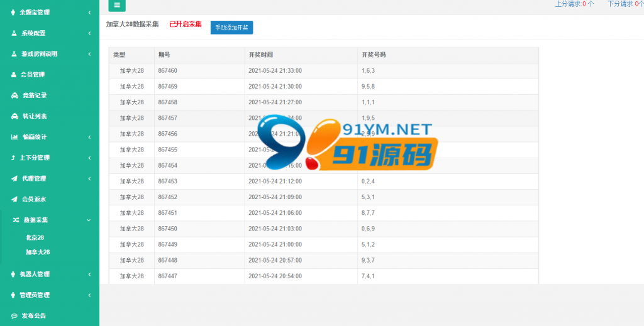Collapse the 数据采集 chevron

click(89, 220)
